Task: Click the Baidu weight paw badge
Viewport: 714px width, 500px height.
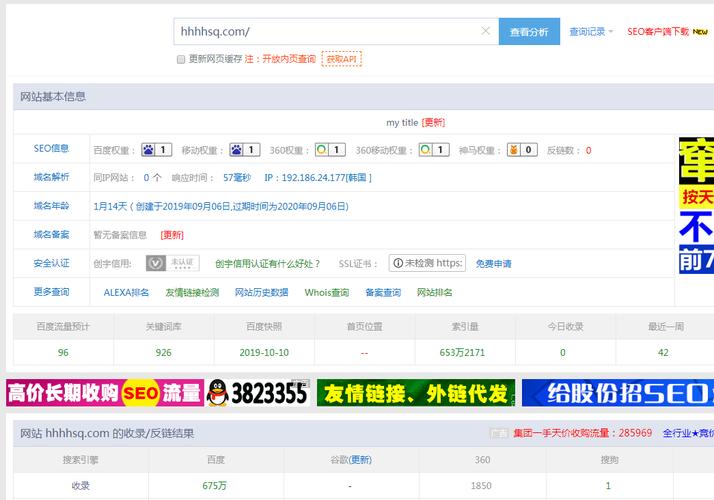Action: click(156, 150)
